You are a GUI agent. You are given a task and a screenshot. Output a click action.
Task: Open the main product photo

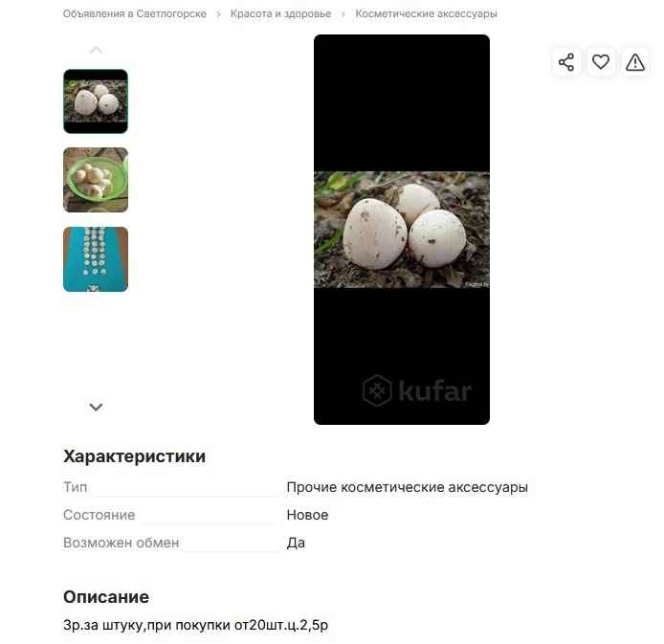[x=402, y=230]
